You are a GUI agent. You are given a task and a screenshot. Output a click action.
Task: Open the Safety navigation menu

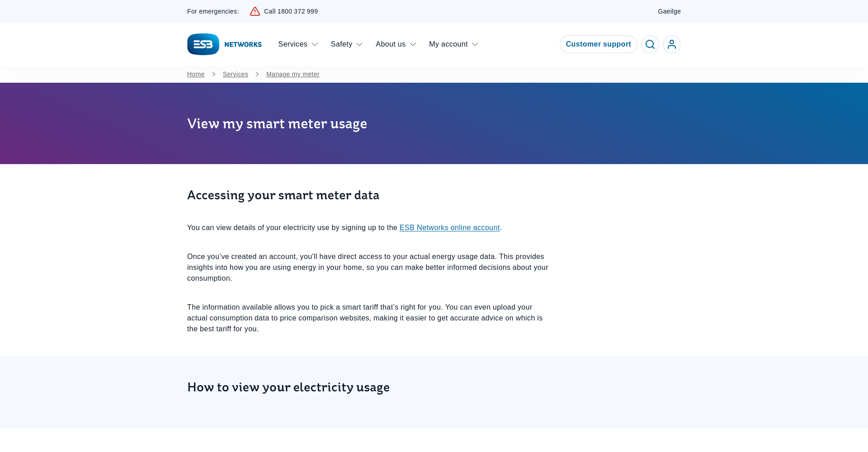346,44
